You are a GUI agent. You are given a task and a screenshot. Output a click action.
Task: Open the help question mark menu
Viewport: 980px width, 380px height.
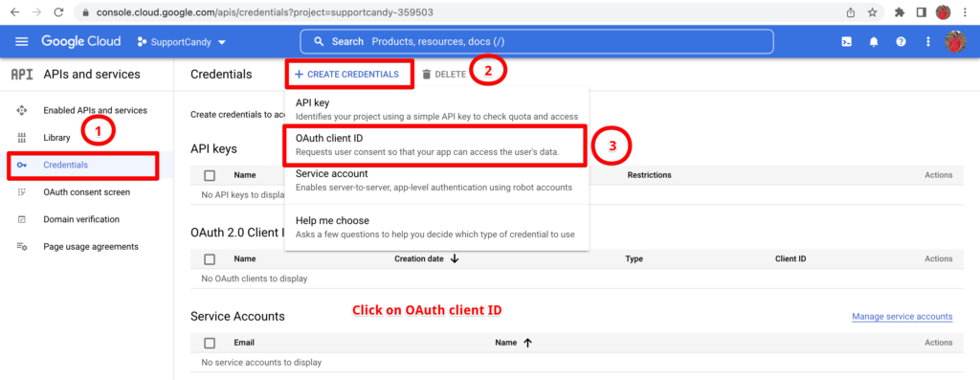point(901,42)
